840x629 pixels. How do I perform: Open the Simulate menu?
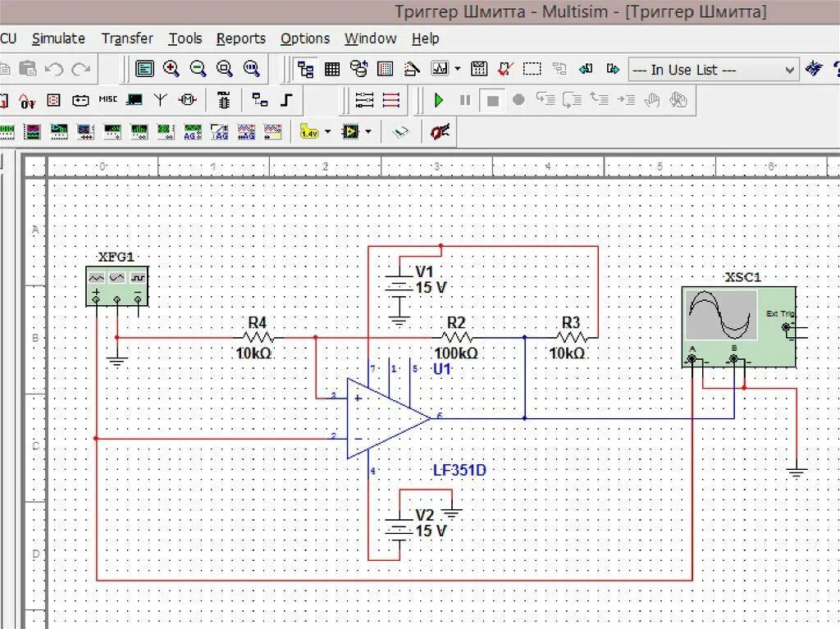58,39
